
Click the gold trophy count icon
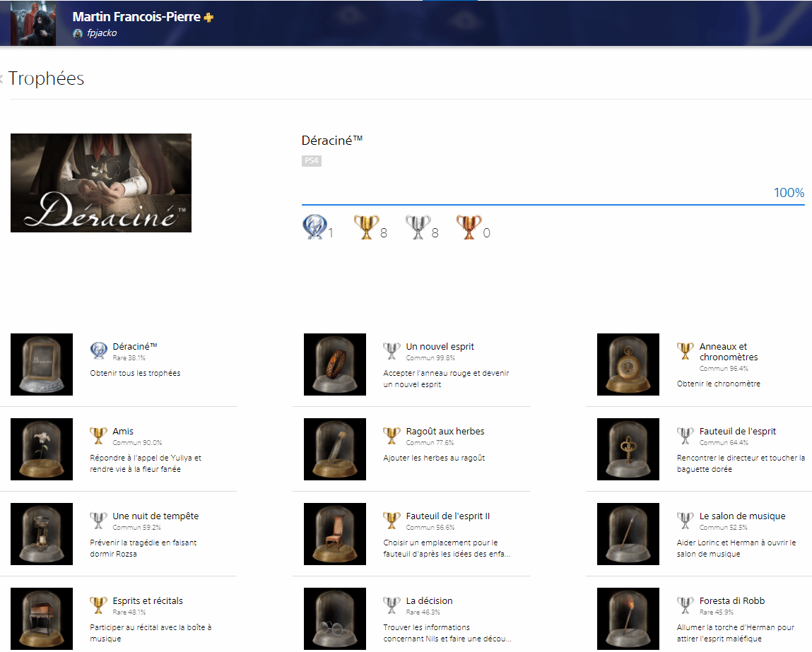(x=366, y=227)
